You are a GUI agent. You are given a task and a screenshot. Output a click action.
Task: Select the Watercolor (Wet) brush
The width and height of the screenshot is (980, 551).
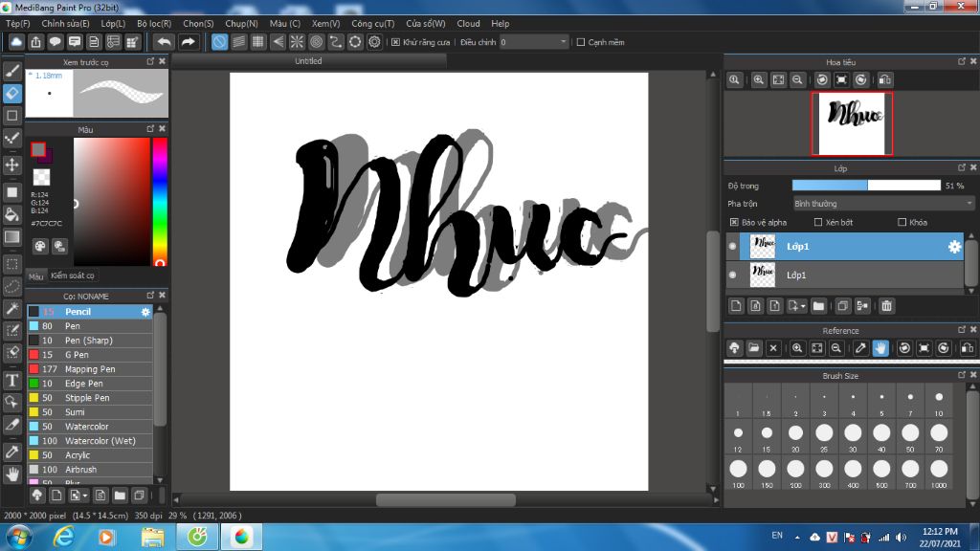(90, 441)
